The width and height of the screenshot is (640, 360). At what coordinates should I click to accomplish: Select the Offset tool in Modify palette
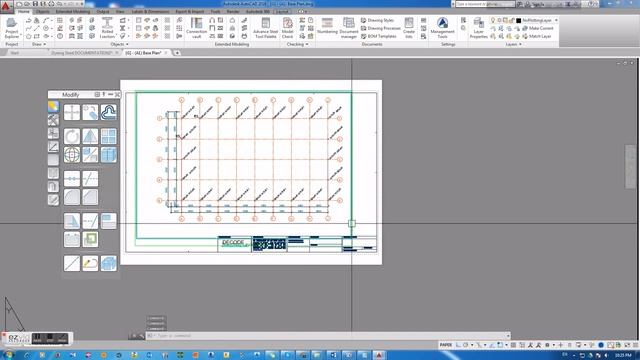pyautogui.click(x=109, y=112)
